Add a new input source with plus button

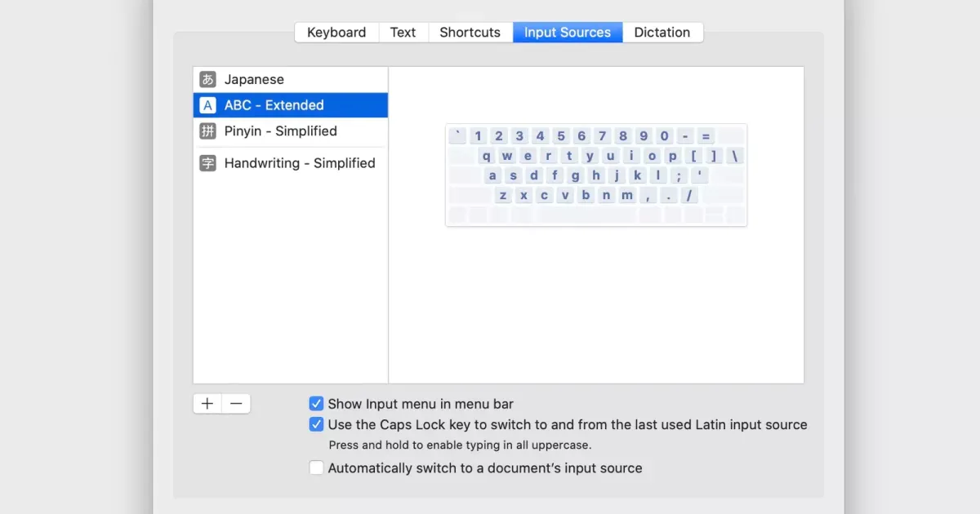click(207, 404)
